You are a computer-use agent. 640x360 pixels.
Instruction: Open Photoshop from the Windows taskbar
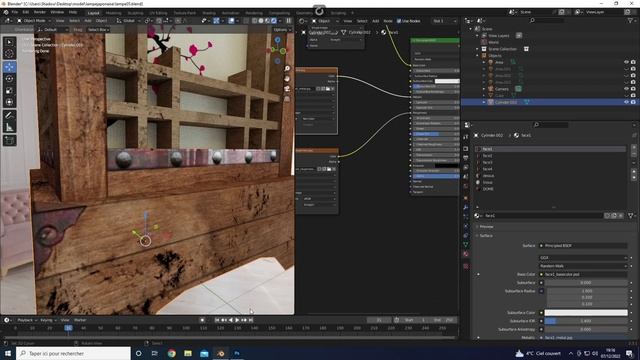point(237,353)
